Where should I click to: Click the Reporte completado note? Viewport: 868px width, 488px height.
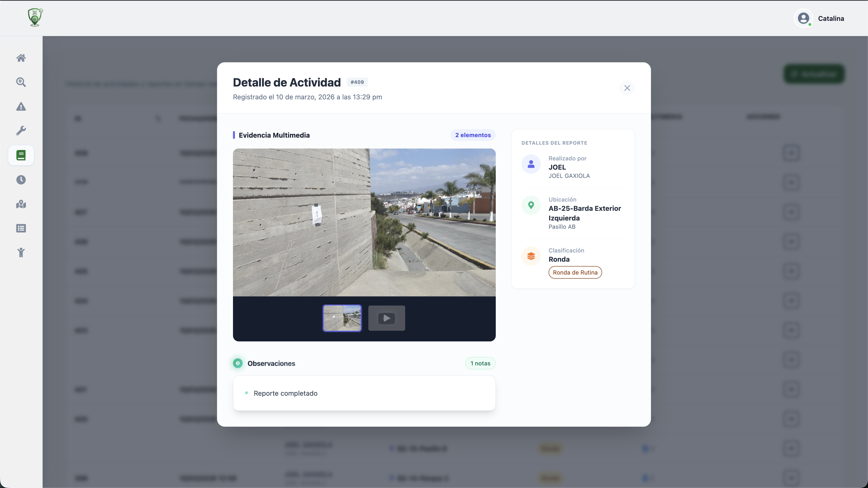point(285,393)
